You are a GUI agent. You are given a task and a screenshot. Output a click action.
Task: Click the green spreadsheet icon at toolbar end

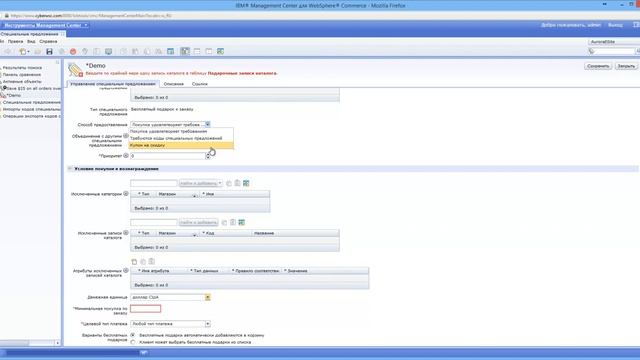tap(220, 51)
